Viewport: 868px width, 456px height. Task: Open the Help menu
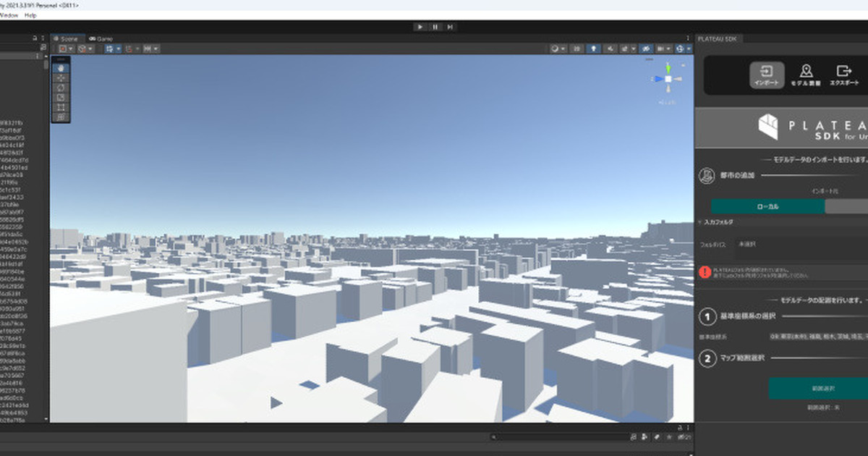click(30, 15)
